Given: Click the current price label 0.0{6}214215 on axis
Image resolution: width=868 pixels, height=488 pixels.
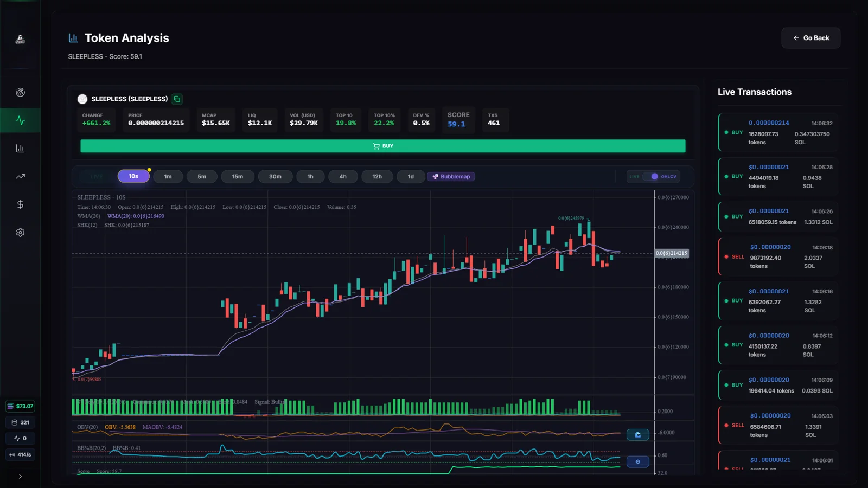Looking at the screenshot, I should tap(672, 253).
